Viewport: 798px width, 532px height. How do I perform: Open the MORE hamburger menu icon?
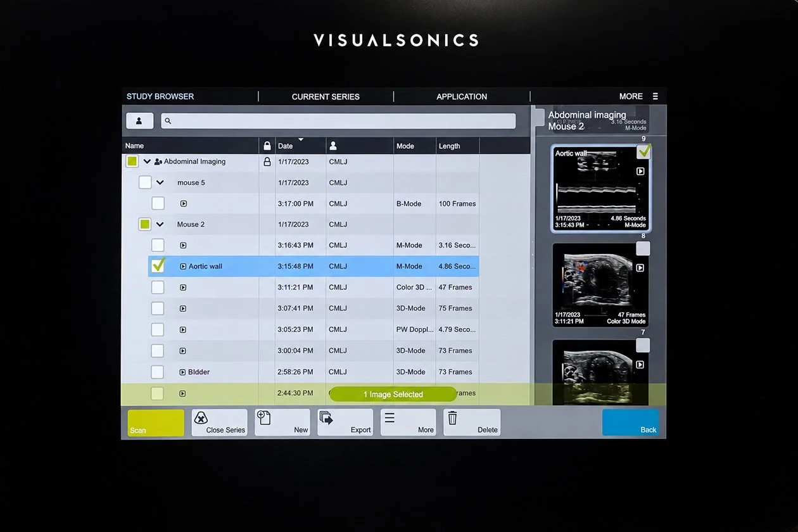pyautogui.click(x=655, y=96)
